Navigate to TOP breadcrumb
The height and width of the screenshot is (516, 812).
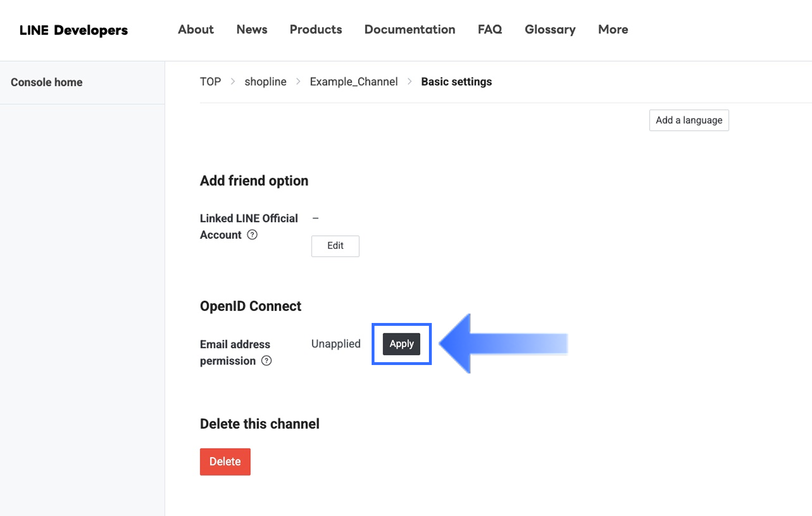tap(211, 82)
